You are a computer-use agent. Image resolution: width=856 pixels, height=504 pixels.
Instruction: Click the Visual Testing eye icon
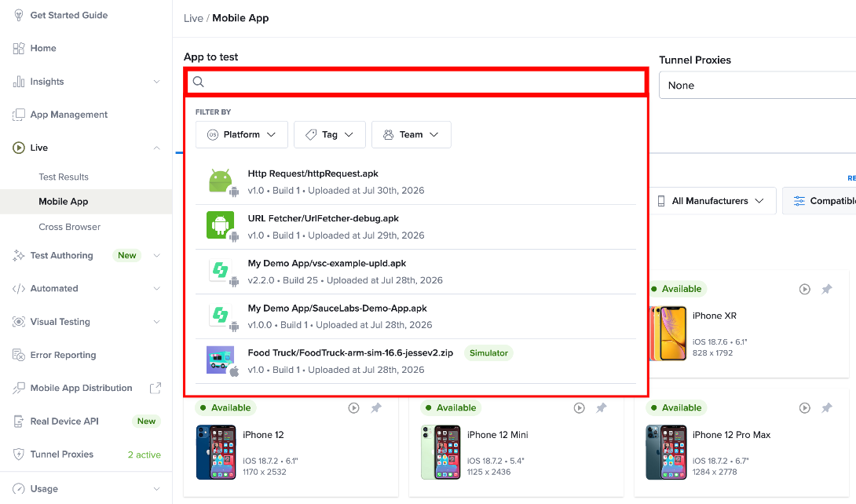[x=19, y=322]
